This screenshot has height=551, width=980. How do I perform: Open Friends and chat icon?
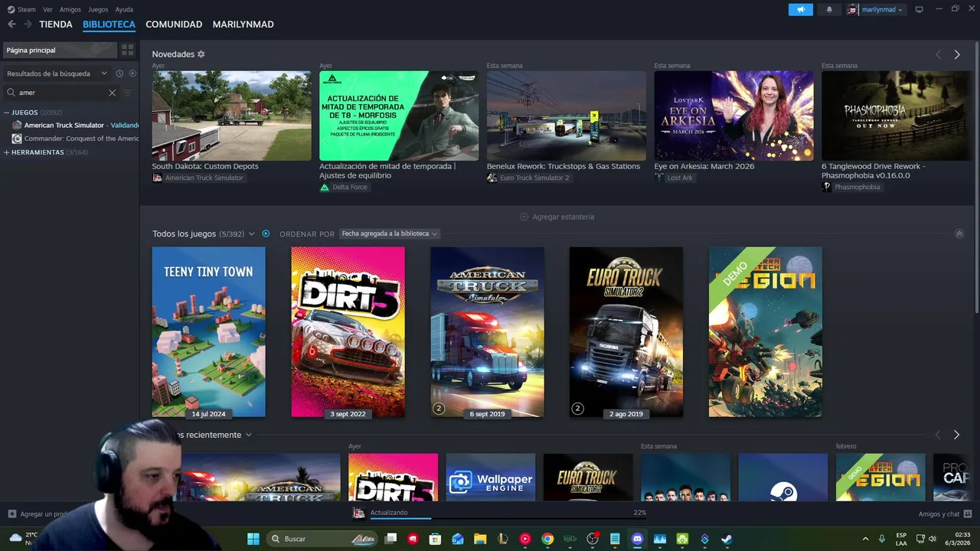tap(968, 514)
